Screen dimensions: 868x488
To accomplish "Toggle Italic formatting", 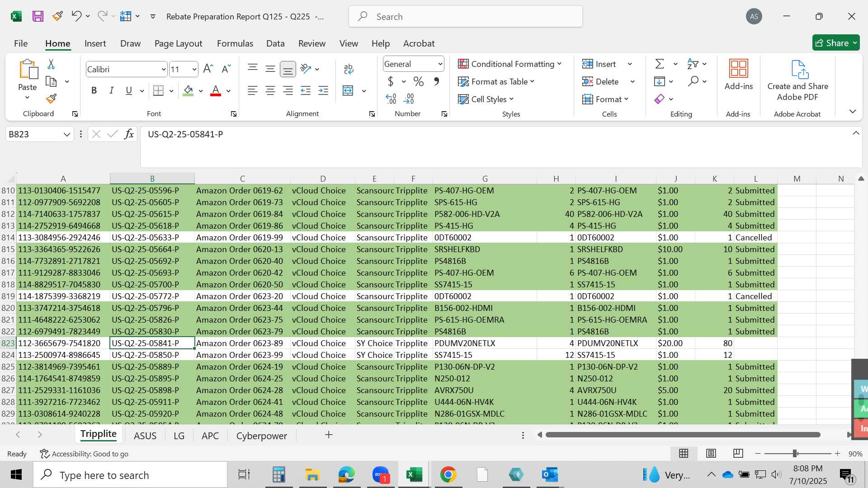I will pos(111,90).
